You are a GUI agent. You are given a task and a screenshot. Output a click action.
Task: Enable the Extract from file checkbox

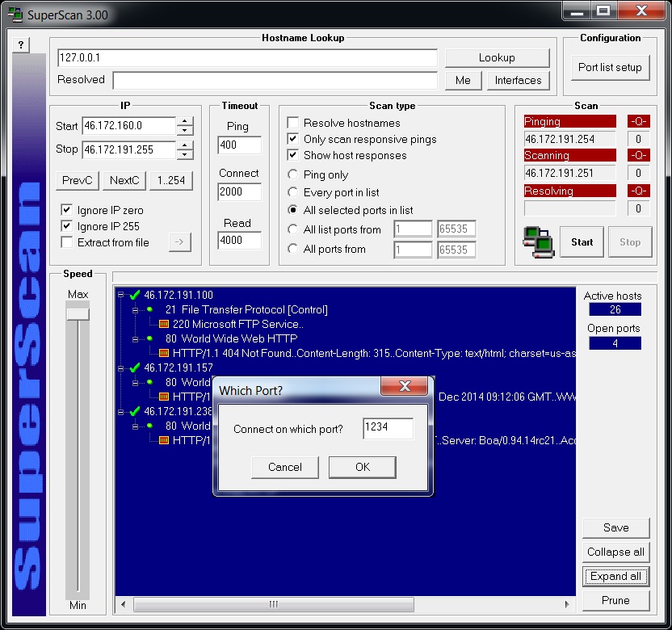[66, 242]
